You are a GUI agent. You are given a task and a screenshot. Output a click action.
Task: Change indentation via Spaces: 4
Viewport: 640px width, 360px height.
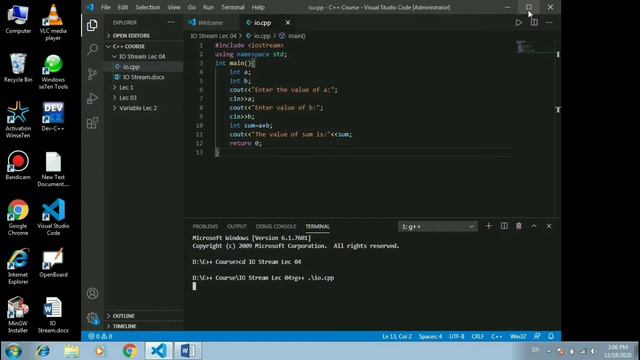430,336
